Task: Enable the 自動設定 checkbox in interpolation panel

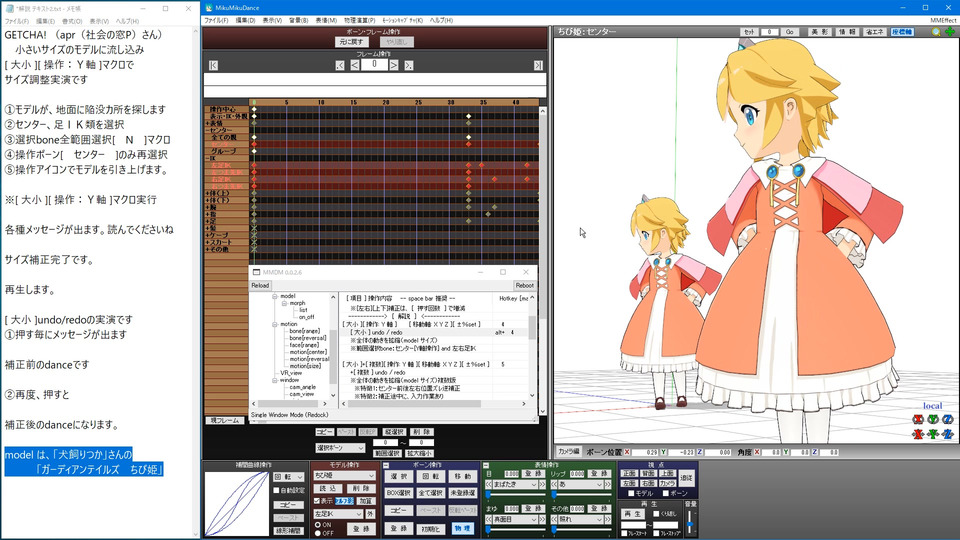Action: tap(277, 491)
